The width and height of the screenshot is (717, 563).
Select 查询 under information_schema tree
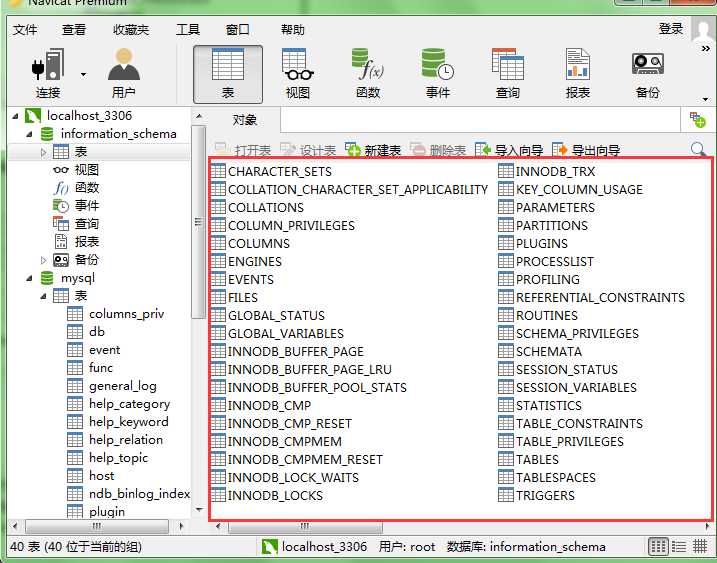(x=87, y=224)
